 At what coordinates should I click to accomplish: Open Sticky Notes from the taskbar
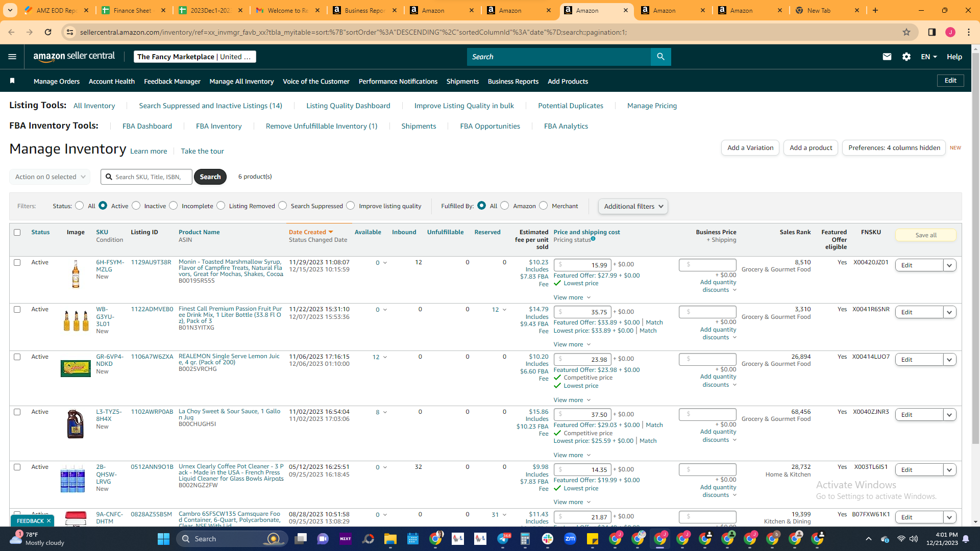coord(593,539)
